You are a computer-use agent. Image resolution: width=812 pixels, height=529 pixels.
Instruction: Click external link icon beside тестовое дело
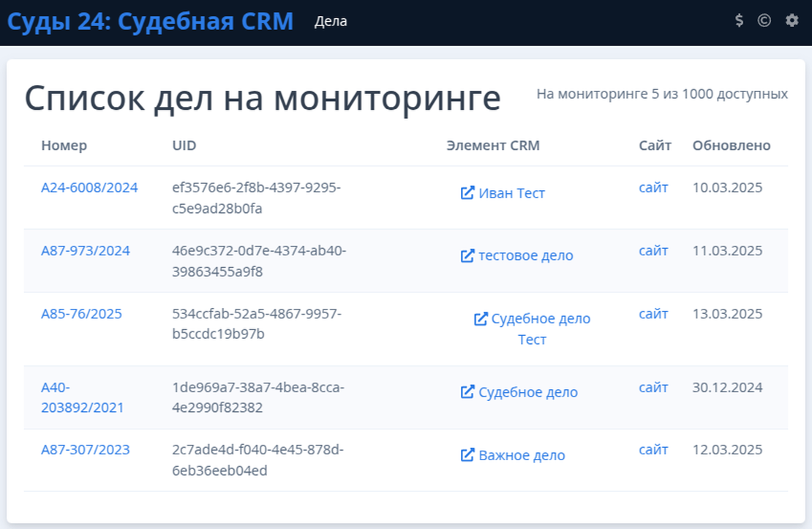coord(467,256)
